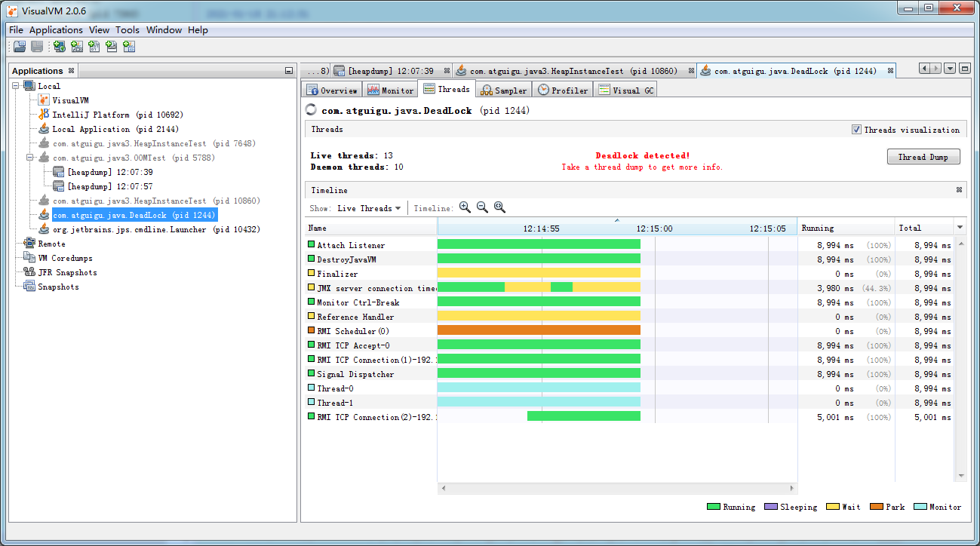Close the Applications panel with its X icon
The image size is (980, 546).
pos(72,71)
